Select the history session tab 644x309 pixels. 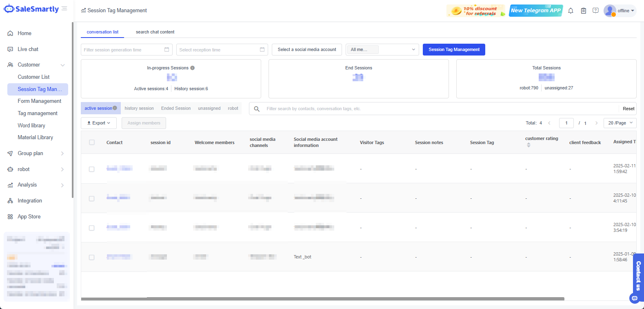139,109
